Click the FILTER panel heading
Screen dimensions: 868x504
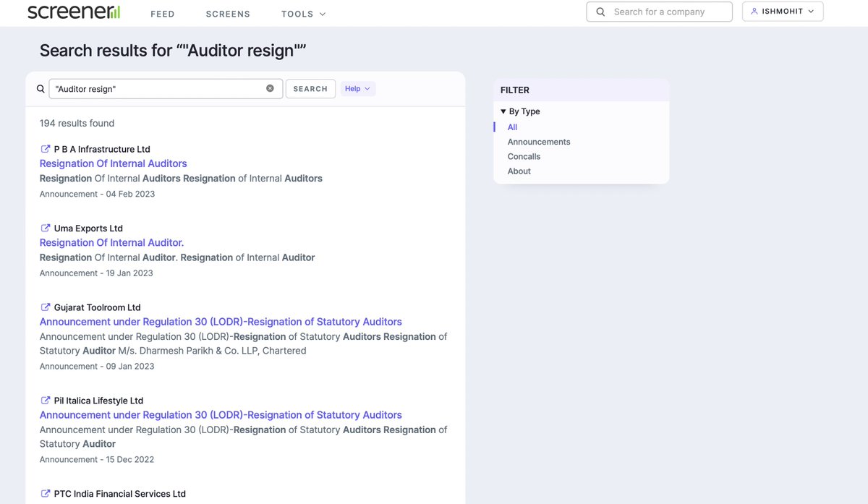(515, 90)
